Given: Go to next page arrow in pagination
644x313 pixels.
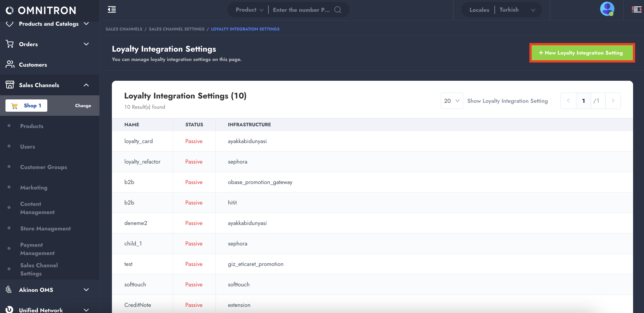Looking at the screenshot, I should click(613, 101).
